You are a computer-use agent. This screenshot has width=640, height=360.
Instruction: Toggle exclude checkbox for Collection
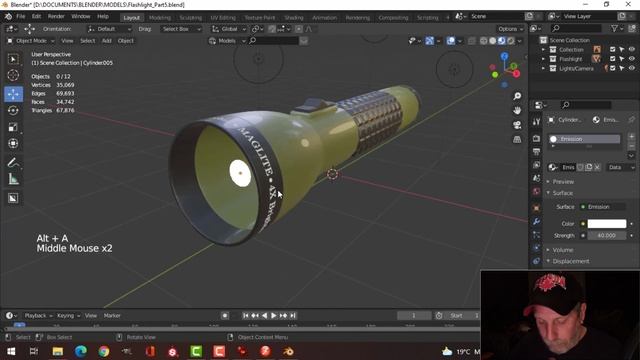(612, 49)
